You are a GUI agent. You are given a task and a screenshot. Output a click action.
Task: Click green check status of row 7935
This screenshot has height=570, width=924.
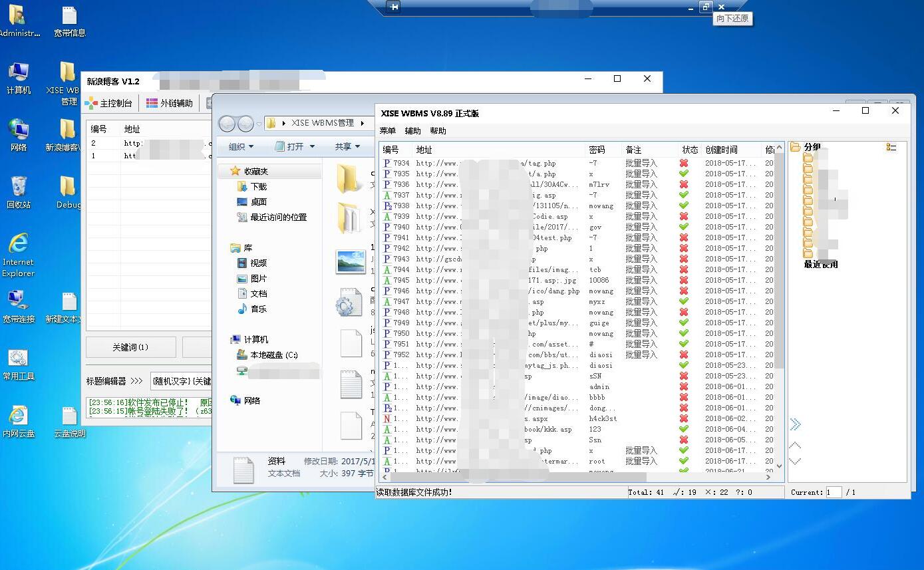[x=683, y=174]
